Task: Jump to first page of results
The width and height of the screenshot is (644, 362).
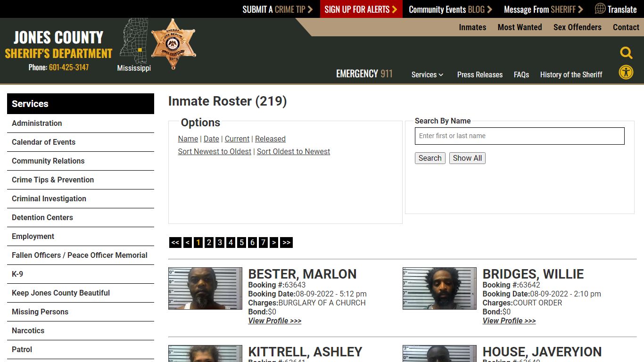Action: coord(175,242)
